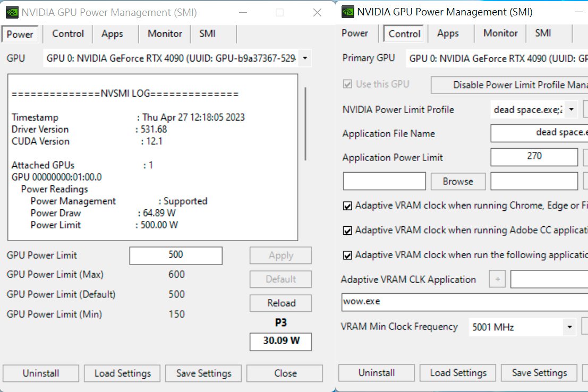Click Uninstall in the left window

pyautogui.click(x=41, y=373)
